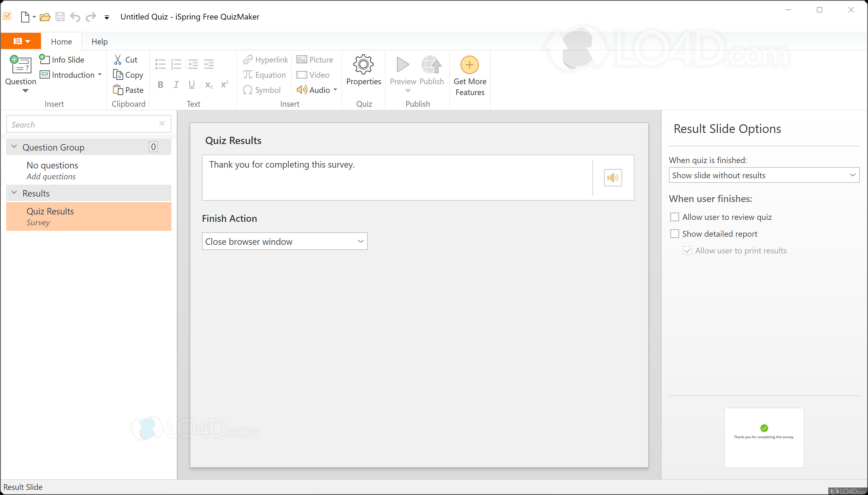Open the When quiz is finished dropdown

point(763,175)
